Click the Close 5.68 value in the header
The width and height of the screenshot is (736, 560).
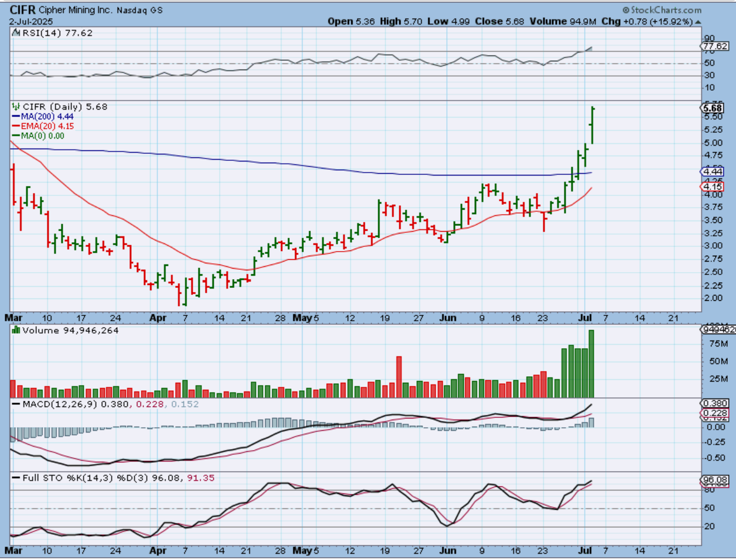[x=499, y=22]
